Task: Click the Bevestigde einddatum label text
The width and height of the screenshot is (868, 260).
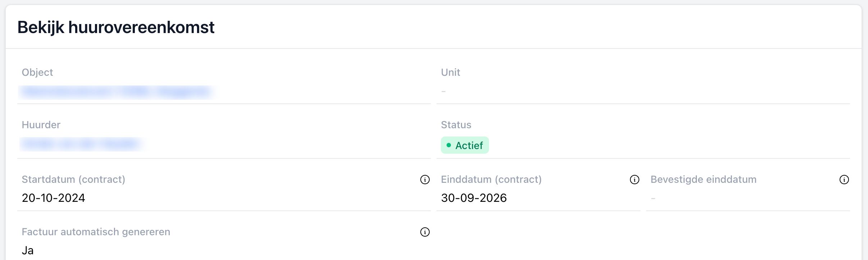Action: (703, 180)
